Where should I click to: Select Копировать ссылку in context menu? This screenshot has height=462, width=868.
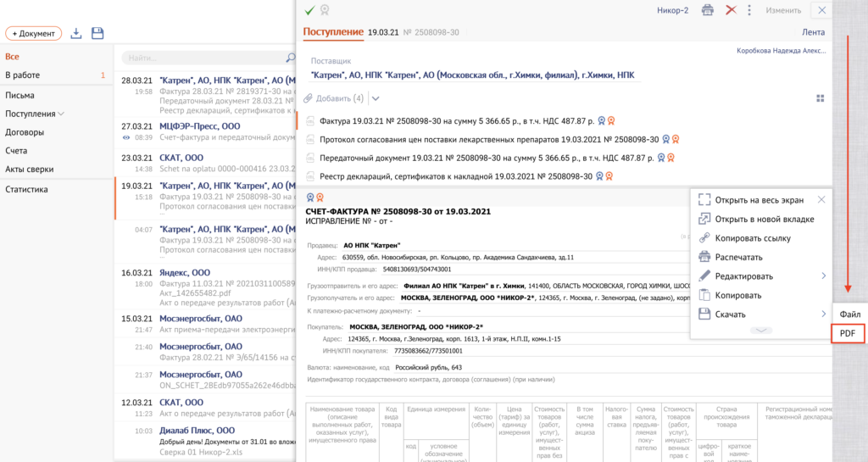(753, 238)
